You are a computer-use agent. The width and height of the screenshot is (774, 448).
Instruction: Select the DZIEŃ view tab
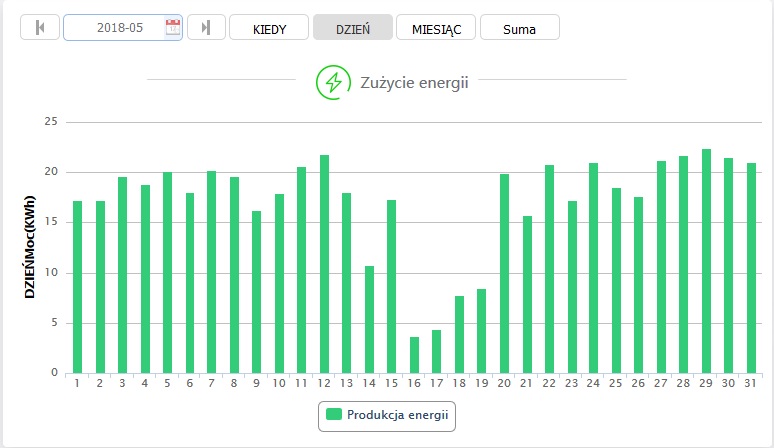pos(352,28)
